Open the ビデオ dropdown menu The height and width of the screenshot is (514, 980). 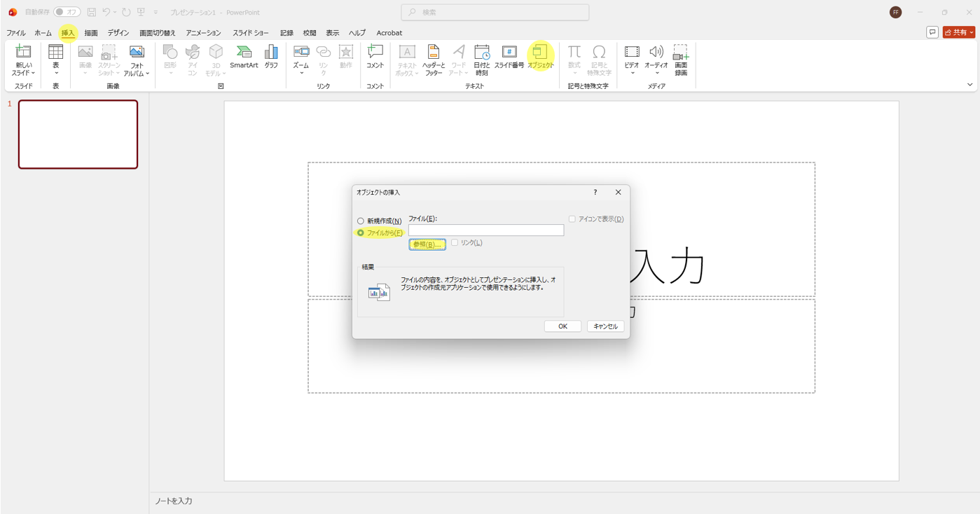(631, 69)
